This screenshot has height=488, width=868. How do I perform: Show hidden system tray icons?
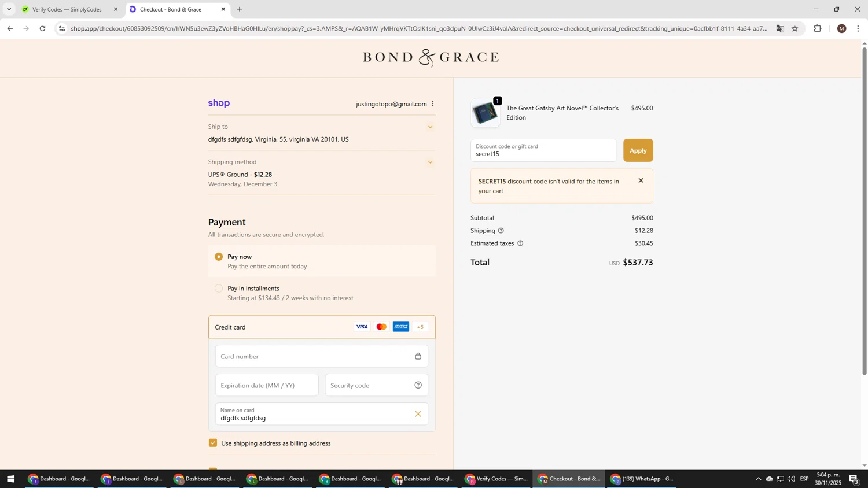pos(758,479)
